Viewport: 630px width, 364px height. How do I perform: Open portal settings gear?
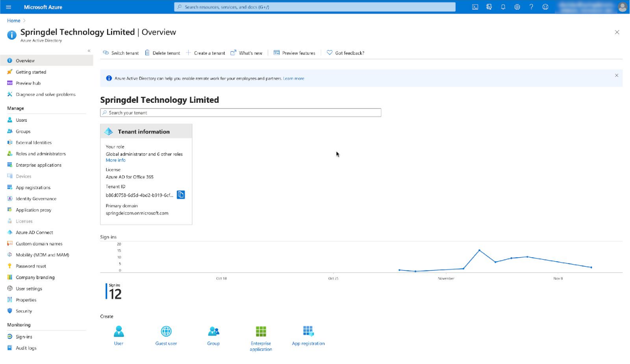(x=517, y=7)
